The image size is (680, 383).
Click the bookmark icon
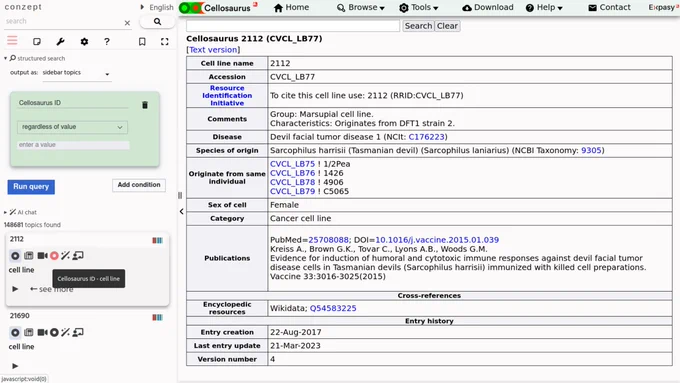(x=142, y=42)
